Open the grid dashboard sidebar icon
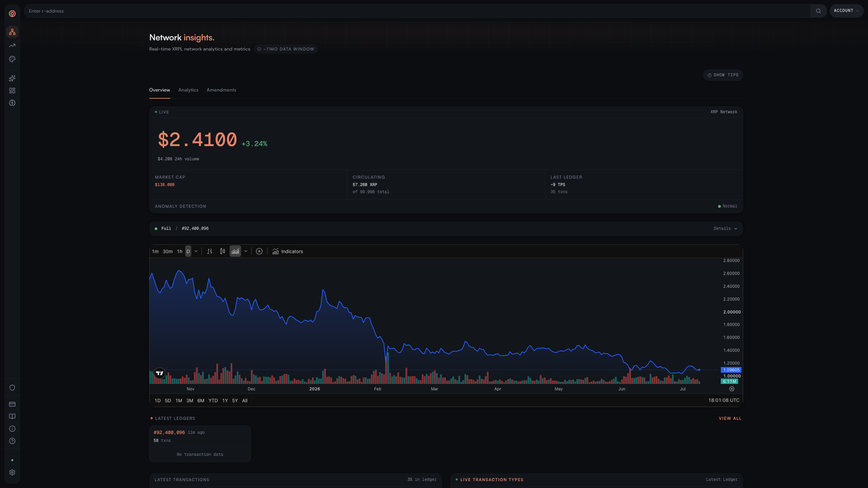868x488 pixels. (x=12, y=91)
